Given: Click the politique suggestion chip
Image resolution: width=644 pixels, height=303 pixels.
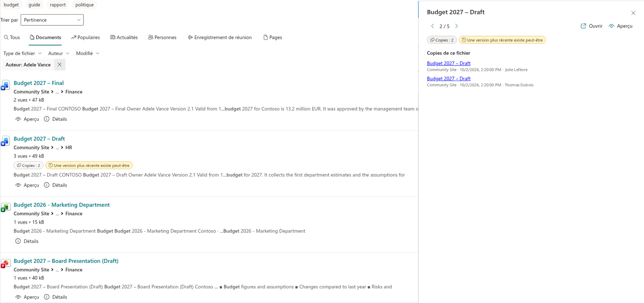Looking at the screenshot, I should point(85,5).
